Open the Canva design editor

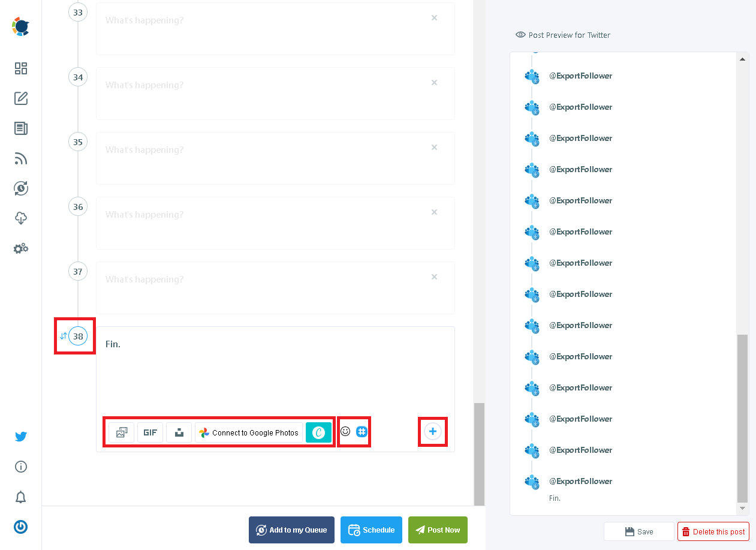[318, 432]
